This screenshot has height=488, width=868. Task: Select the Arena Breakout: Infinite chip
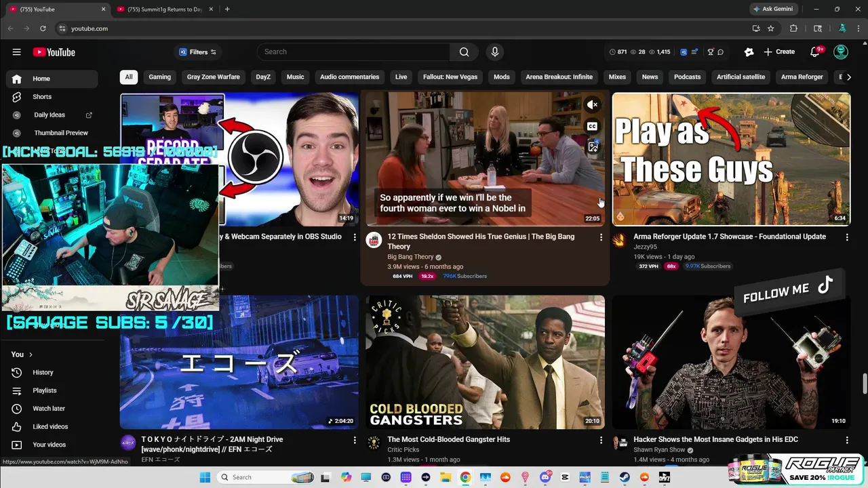pos(559,77)
